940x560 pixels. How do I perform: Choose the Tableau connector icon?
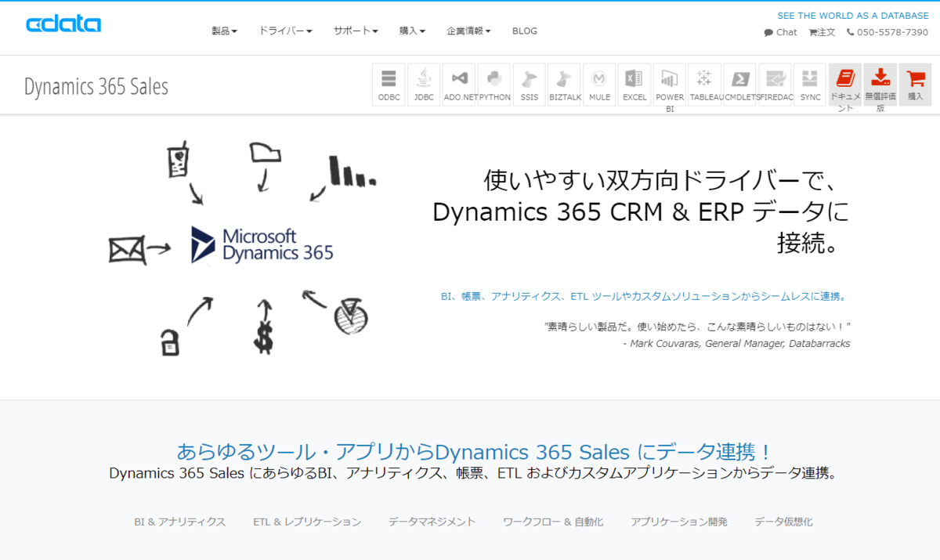[705, 85]
